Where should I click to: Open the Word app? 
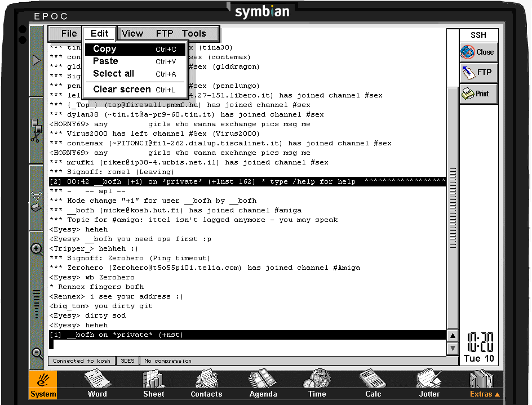pos(97,384)
